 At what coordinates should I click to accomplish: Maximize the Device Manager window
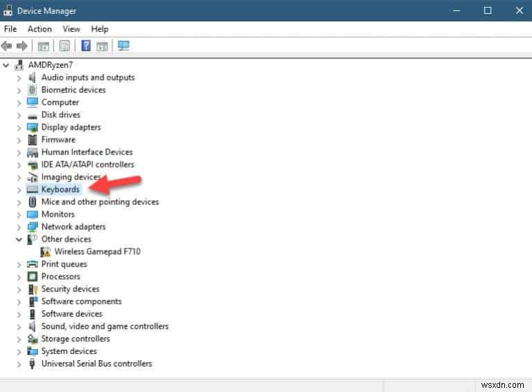(488, 10)
